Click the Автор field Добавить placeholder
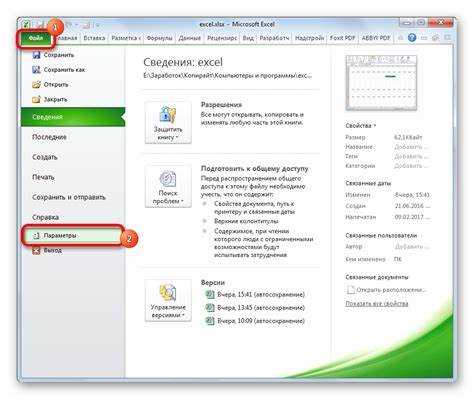 click(x=412, y=247)
